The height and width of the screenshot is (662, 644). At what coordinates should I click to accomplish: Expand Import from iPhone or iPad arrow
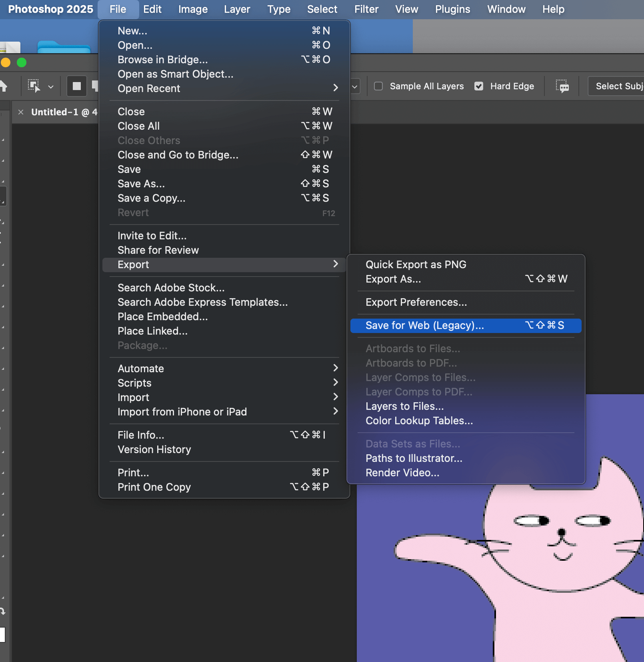pyautogui.click(x=336, y=411)
